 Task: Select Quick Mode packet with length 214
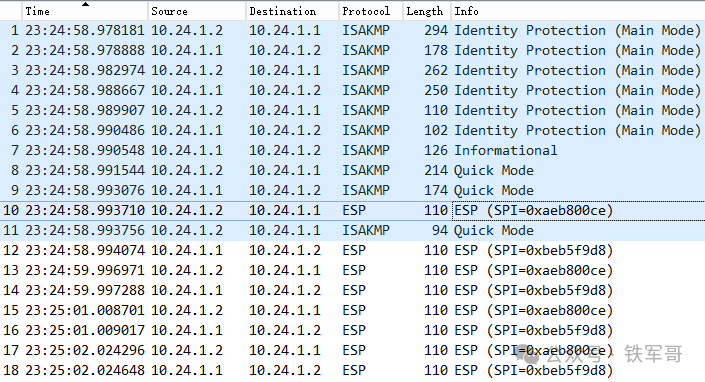[352, 170]
